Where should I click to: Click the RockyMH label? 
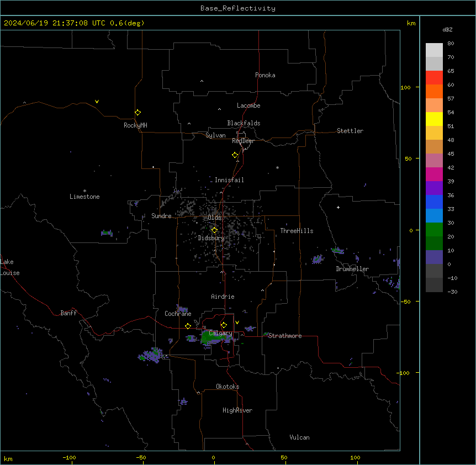tap(135, 125)
